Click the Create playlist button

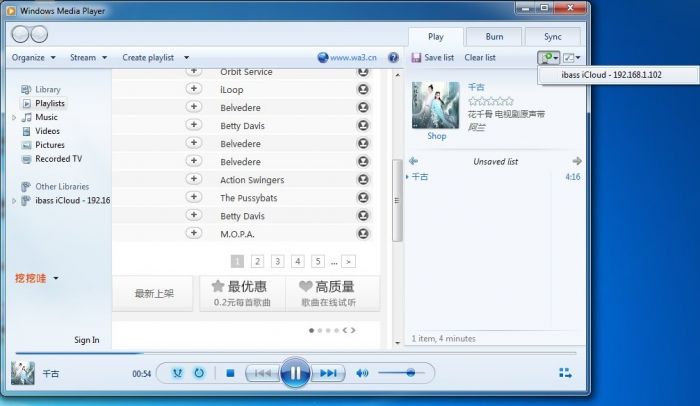click(148, 58)
